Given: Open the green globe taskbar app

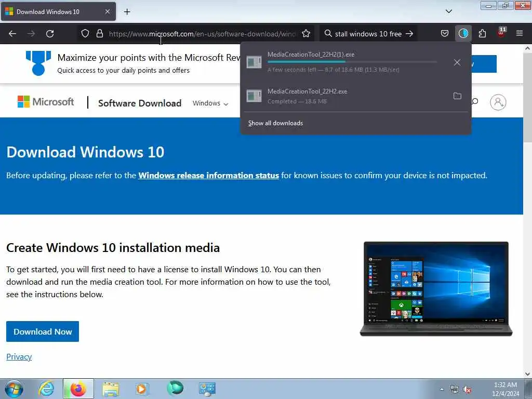Looking at the screenshot, I should (175, 388).
